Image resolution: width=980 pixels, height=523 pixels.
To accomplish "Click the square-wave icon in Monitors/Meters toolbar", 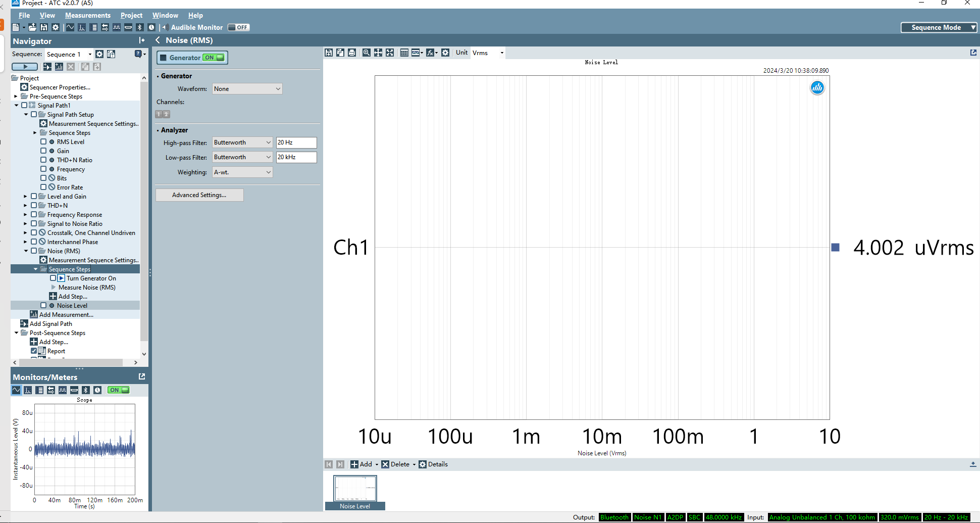I will point(63,390).
